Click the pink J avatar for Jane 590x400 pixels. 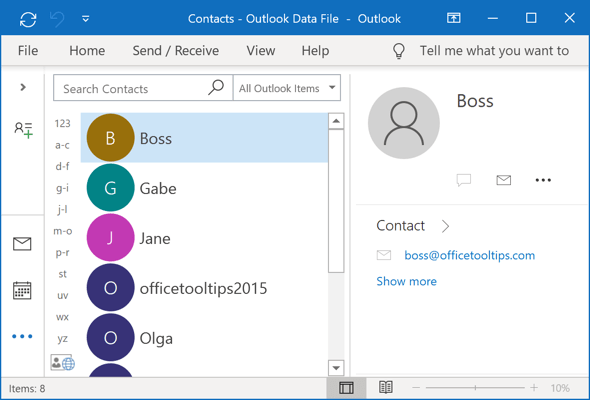110,237
